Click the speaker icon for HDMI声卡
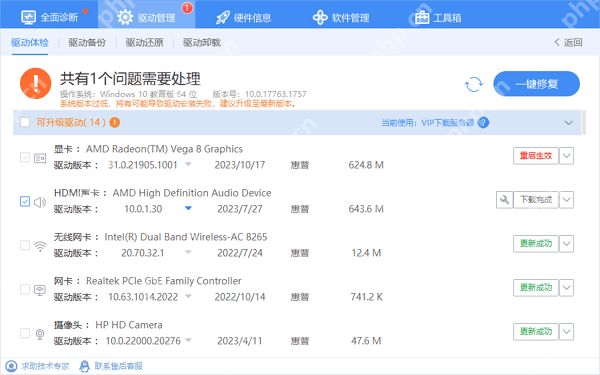Screen dimensions: 600x375 (40, 202)
